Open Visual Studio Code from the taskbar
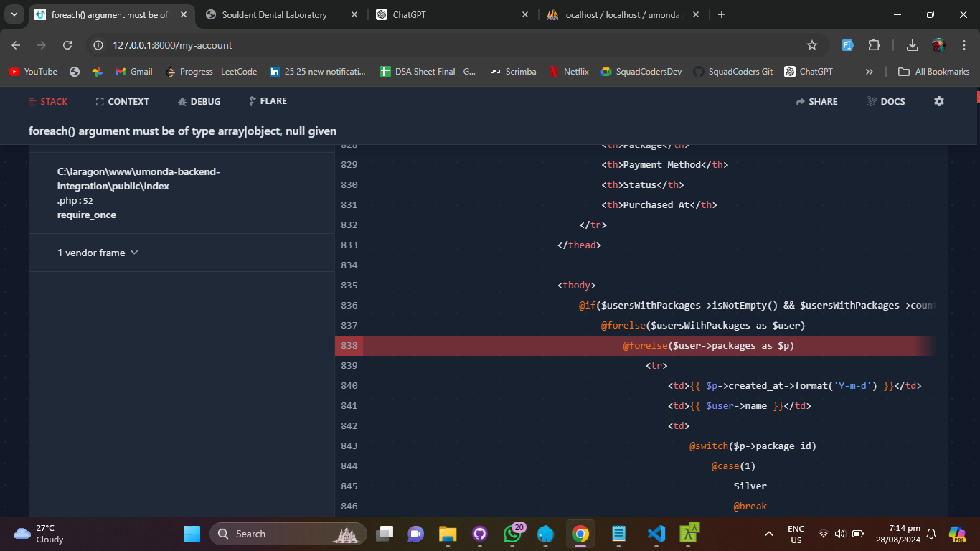The height and width of the screenshot is (551, 980). click(x=656, y=534)
